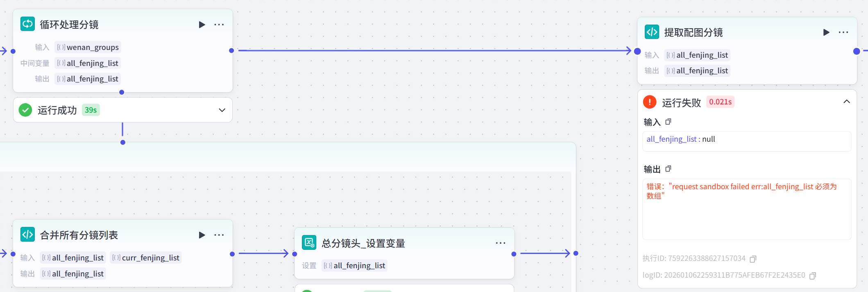Click the input port of 总分镜头_设置变量 node
Viewport: 868px width, 292px height.
(295, 254)
